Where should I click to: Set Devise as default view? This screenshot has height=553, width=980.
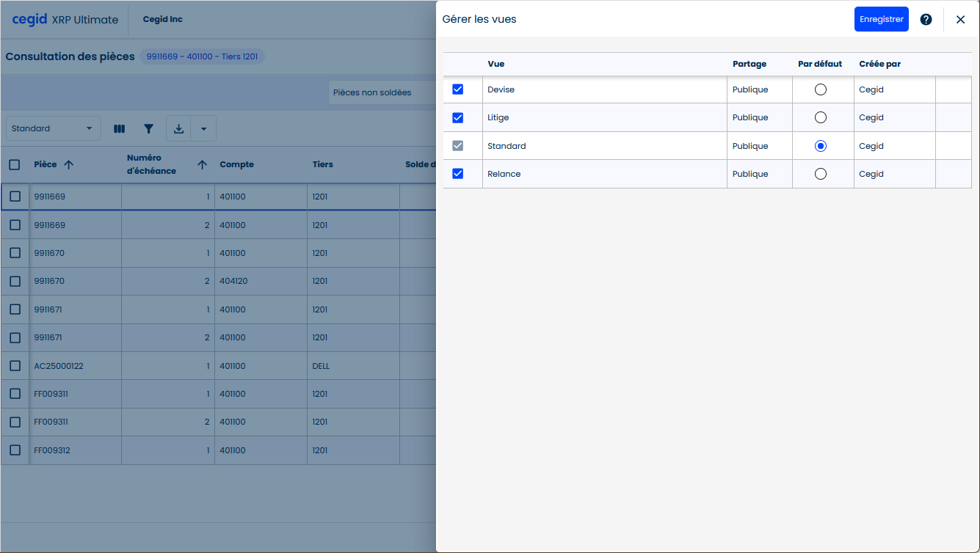point(821,89)
